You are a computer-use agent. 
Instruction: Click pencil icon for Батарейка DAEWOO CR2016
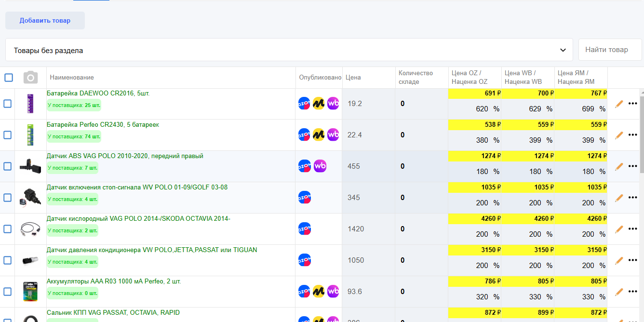(619, 104)
